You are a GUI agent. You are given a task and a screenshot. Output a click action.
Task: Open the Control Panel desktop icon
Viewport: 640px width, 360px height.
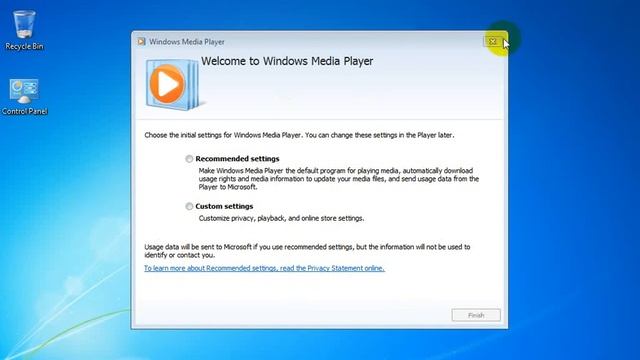tap(24, 97)
